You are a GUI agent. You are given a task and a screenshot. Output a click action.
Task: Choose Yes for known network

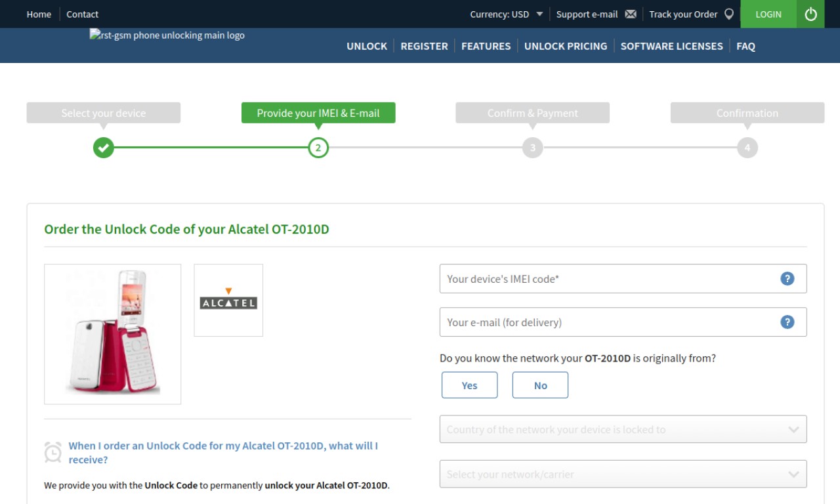[469, 385]
